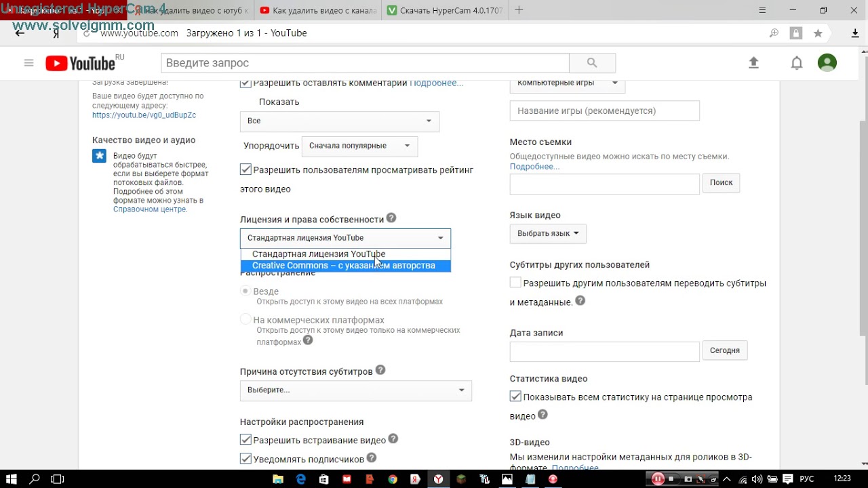
Task: Open the YouTube hamburger guide menu
Action: point(28,63)
